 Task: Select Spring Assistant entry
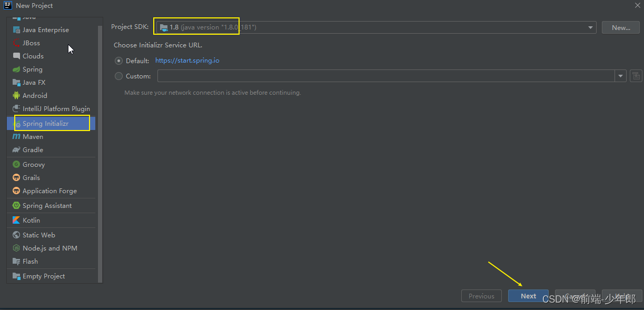coord(52,206)
